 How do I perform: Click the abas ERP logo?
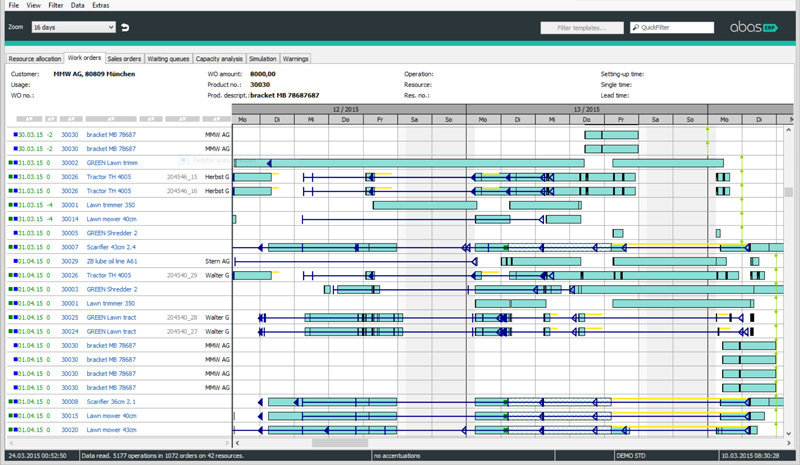[752, 27]
